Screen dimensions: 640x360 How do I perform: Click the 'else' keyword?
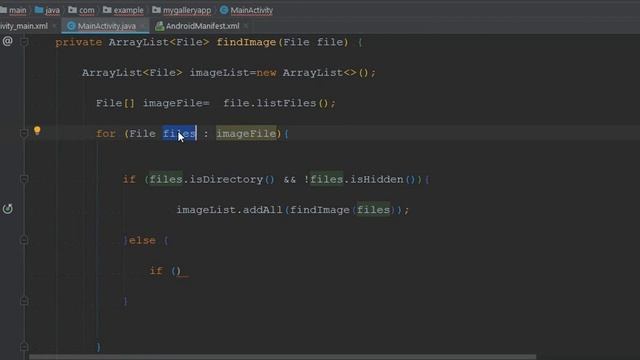(142, 240)
